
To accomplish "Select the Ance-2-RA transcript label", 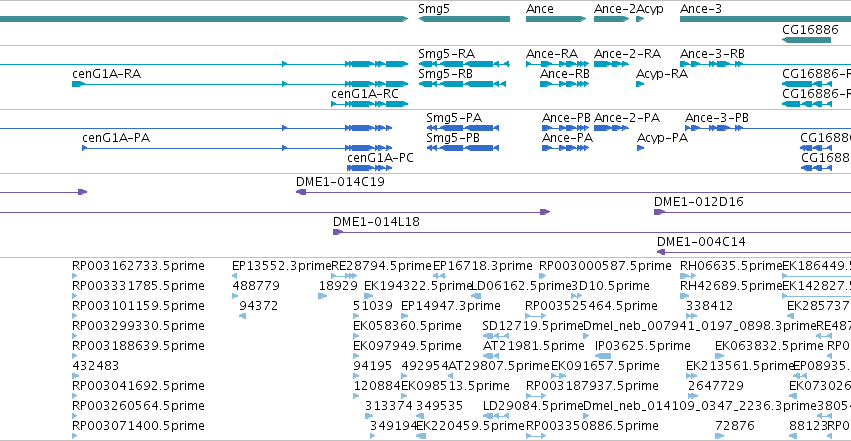I will (627, 54).
